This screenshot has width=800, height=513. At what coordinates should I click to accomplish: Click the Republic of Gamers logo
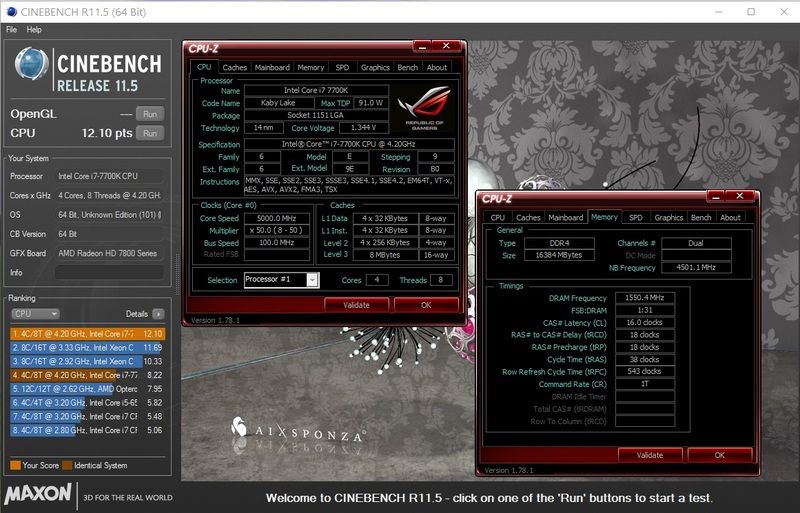coord(424,108)
